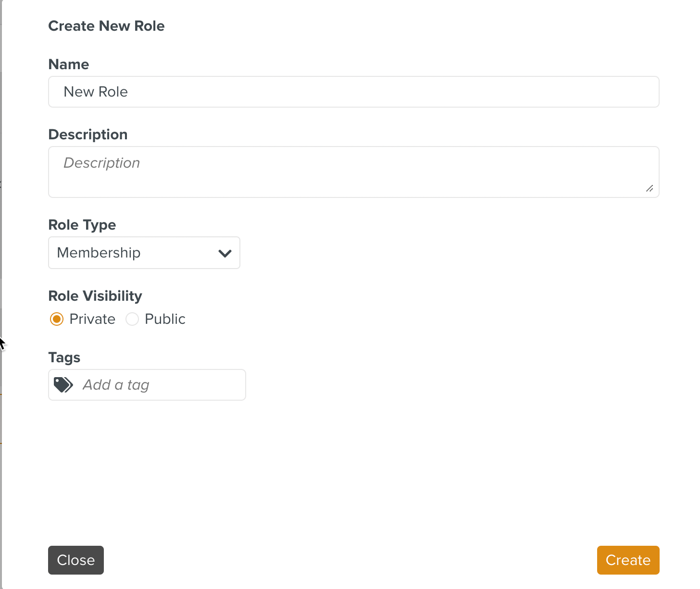This screenshot has height=589, width=700.
Task: Click the selected 'Membership' value text
Action: tap(99, 253)
